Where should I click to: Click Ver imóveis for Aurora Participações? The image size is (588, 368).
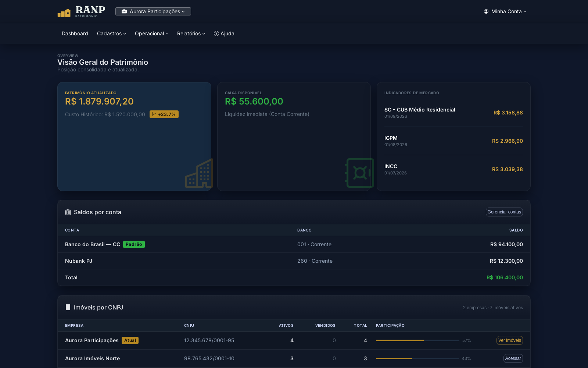pos(509,340)
